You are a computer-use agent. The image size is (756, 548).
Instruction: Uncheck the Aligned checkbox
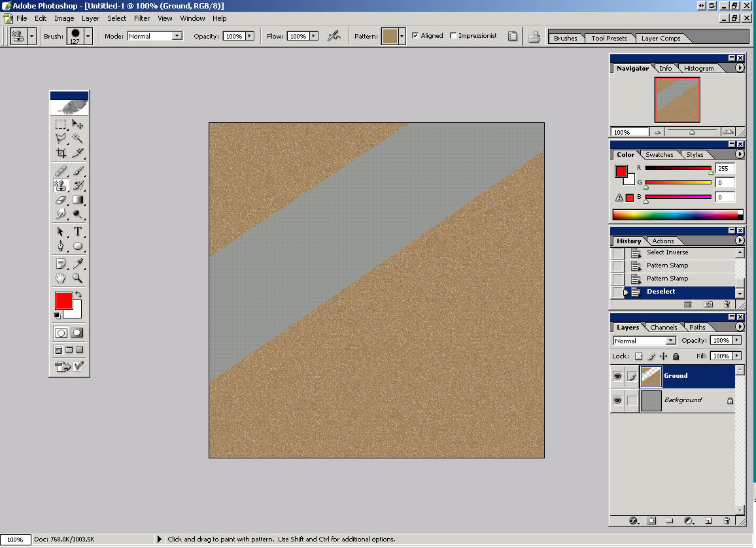[x=415, y=36]
